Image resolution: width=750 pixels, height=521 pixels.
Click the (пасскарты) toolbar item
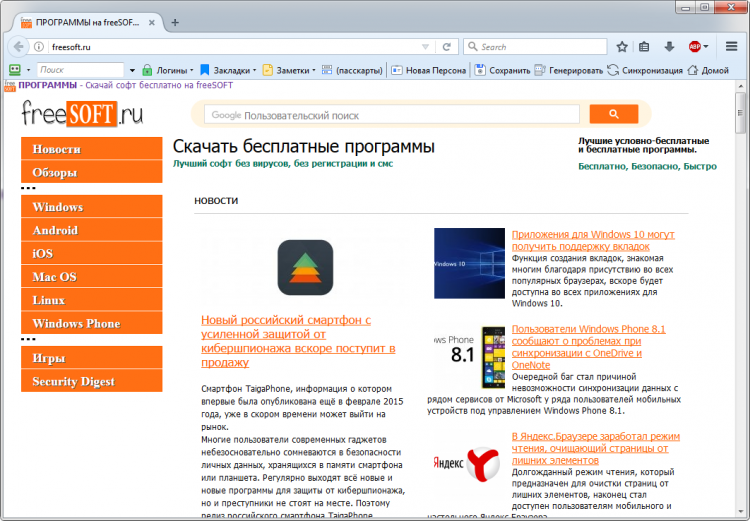[352, 70]
